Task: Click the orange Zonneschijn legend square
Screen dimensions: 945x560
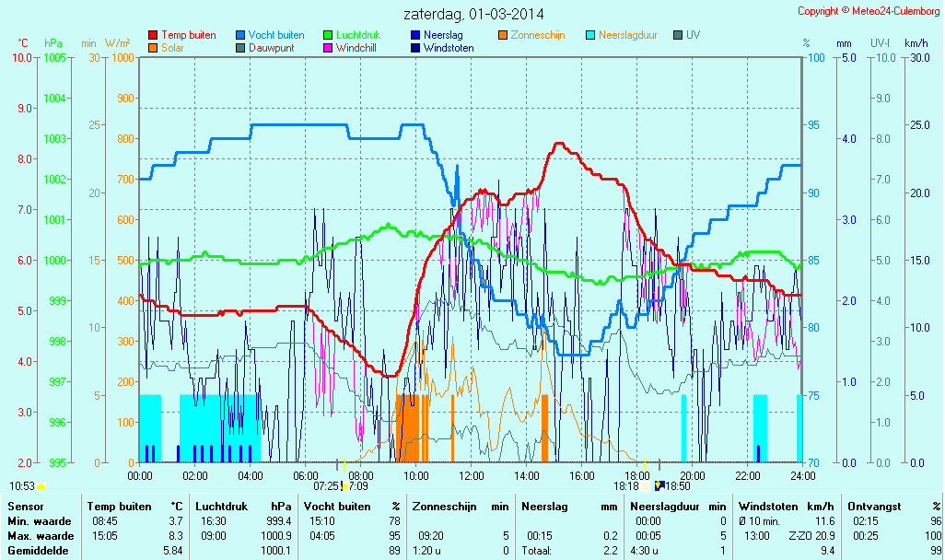Action: (503, 35)
